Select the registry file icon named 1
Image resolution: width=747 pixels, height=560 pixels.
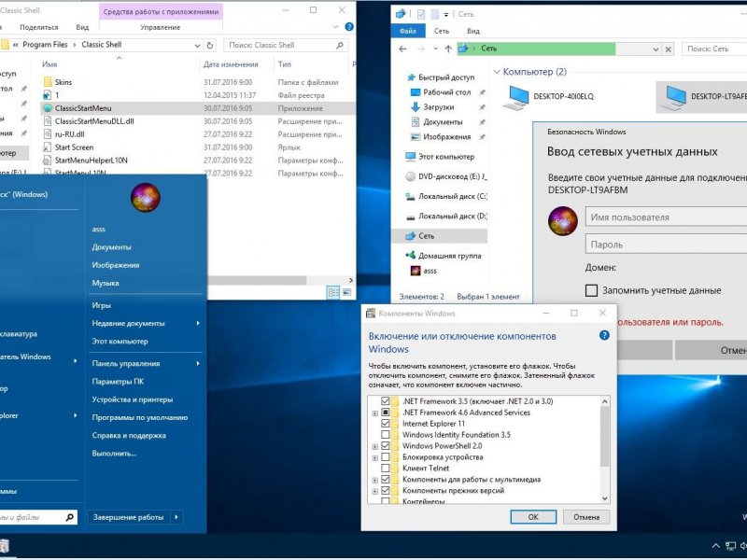(x=48, y=95)
